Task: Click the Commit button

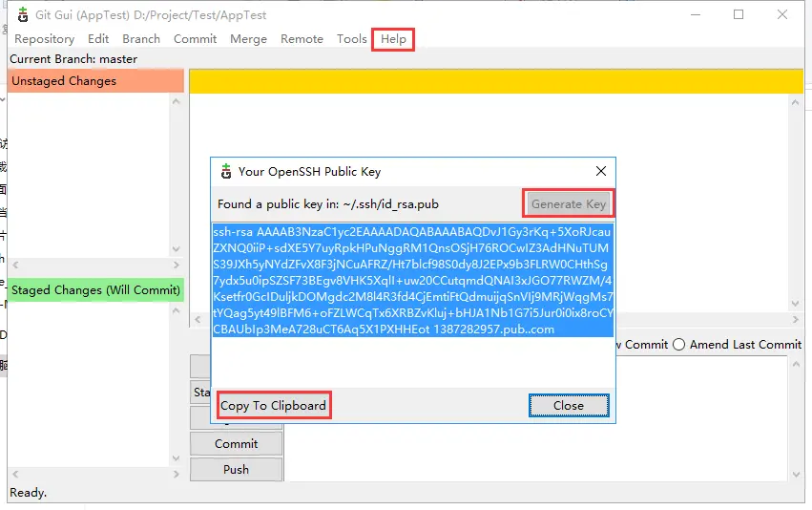Action: [236, 444]
